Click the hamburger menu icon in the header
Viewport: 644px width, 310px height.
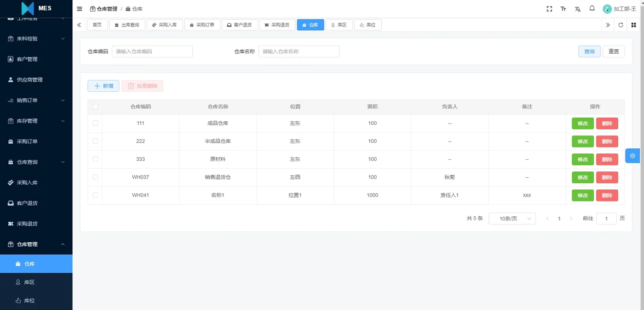click(79, 8)
